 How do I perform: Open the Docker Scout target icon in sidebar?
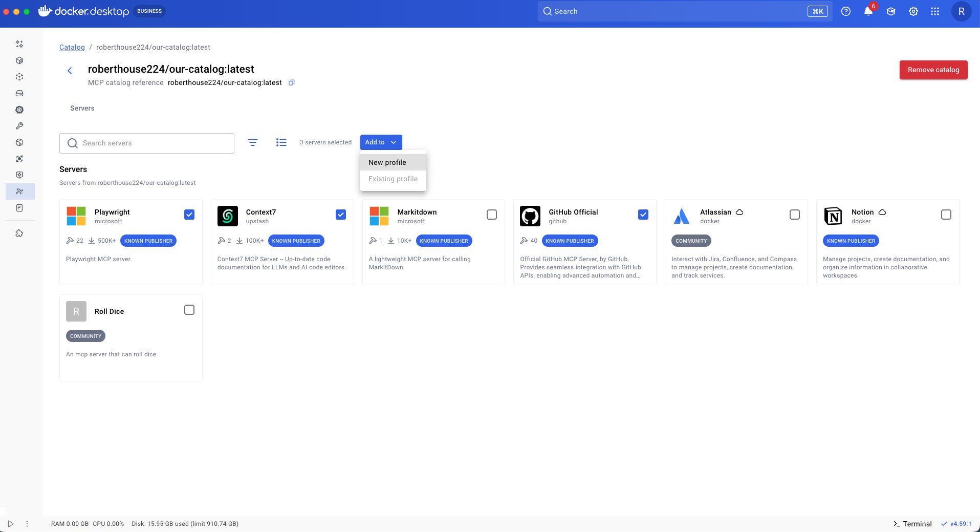click(19, 159)
